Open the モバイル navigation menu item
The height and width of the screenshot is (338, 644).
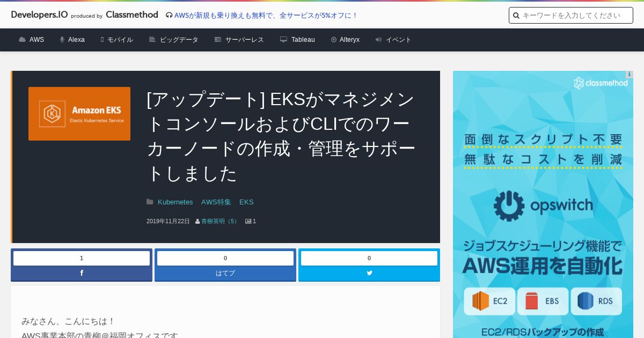click(x=120, y=40)
